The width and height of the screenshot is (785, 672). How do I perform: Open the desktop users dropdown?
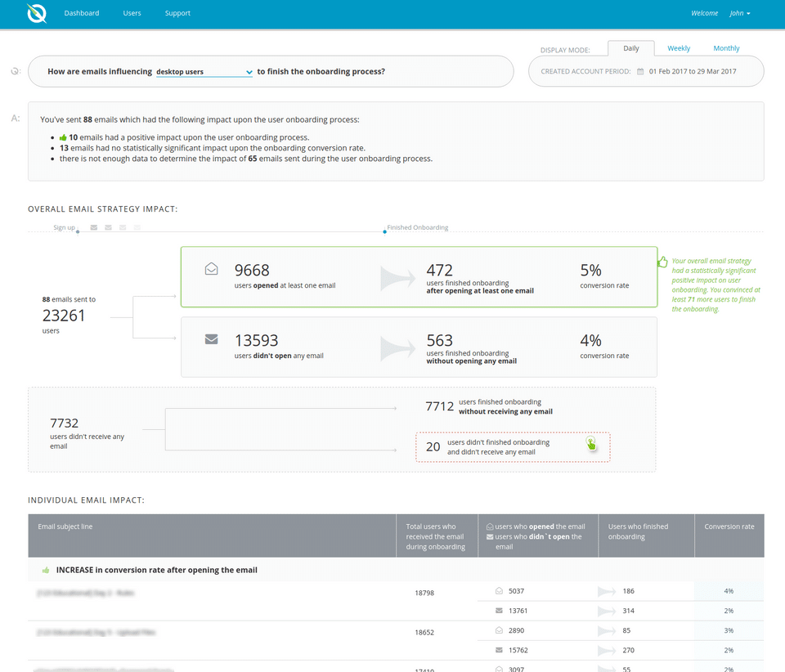tap(204, 72)
